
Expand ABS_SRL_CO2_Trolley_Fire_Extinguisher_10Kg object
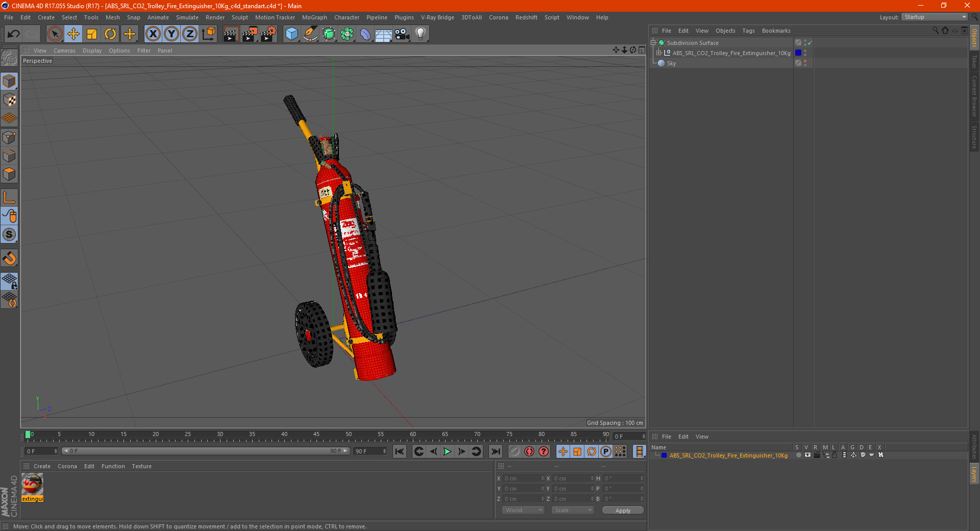pyautogui.click(x=659, y=53)
